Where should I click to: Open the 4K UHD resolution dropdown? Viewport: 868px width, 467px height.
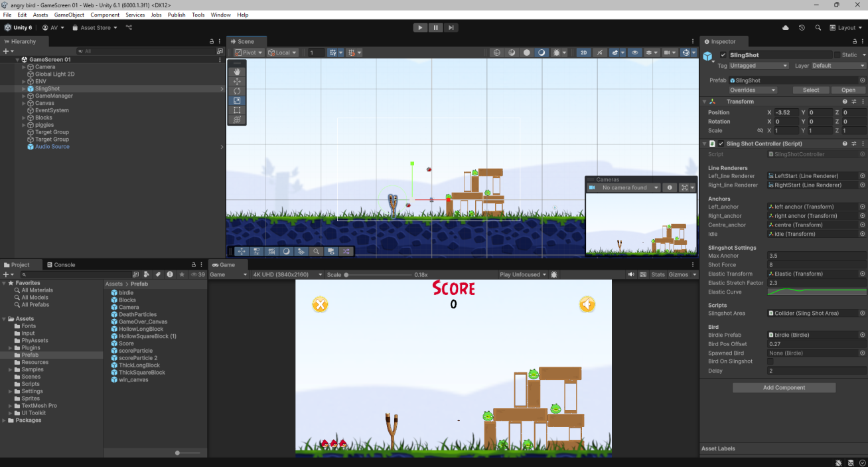tap(287, 274)
